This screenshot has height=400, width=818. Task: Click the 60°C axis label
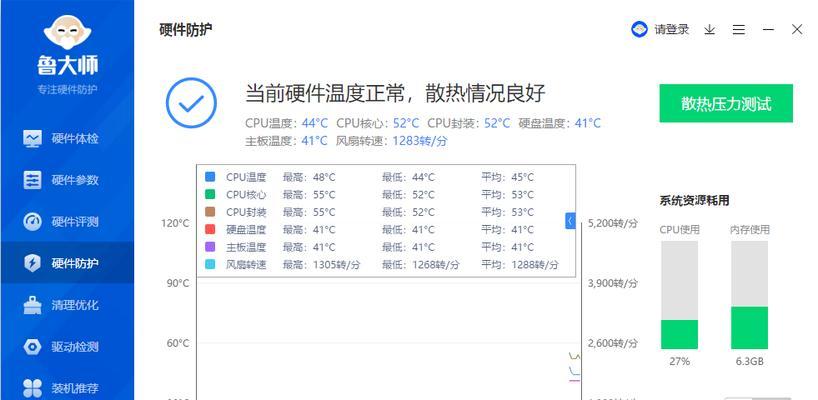178,343
